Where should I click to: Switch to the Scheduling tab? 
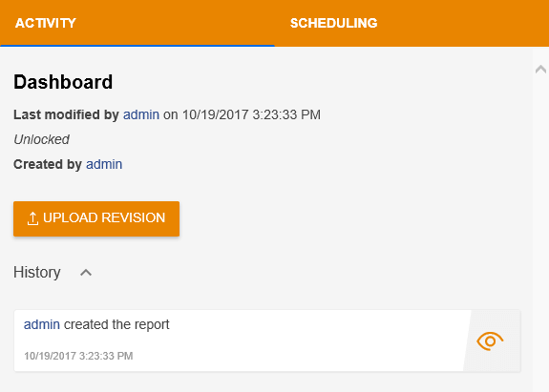click(x=333, y=23)
